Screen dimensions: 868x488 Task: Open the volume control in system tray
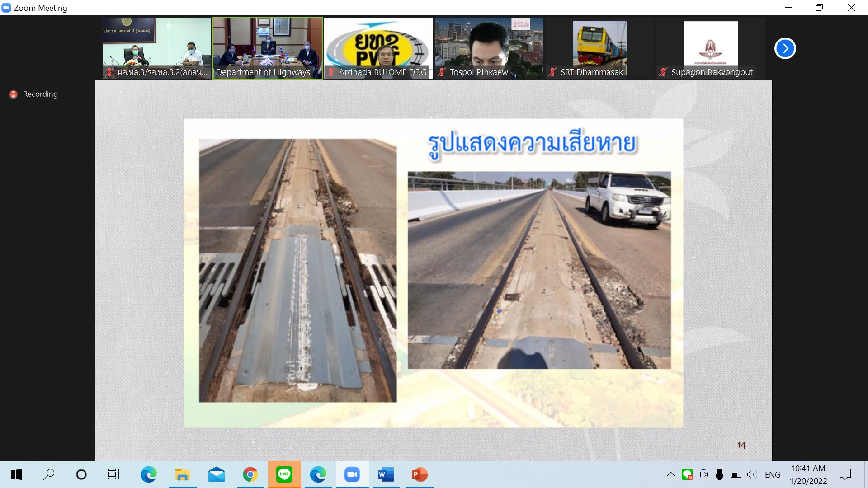click(x=751, y=474)
